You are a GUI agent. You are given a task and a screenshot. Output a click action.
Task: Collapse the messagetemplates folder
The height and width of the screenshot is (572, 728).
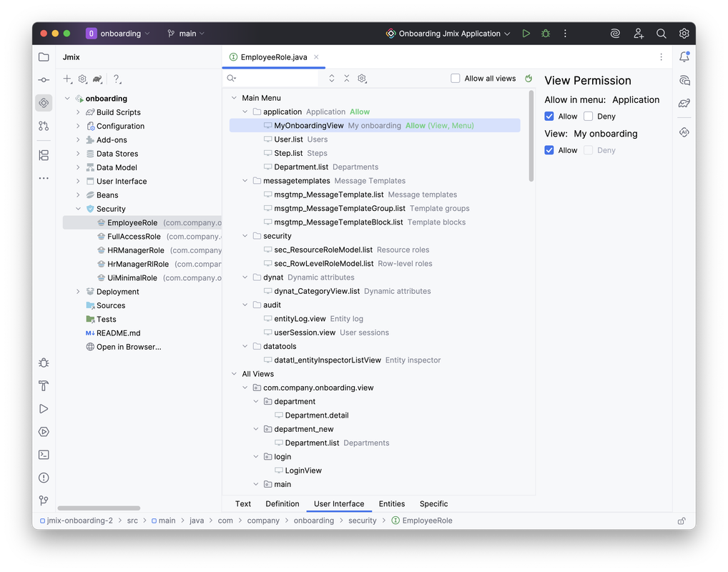click(245, 181)
